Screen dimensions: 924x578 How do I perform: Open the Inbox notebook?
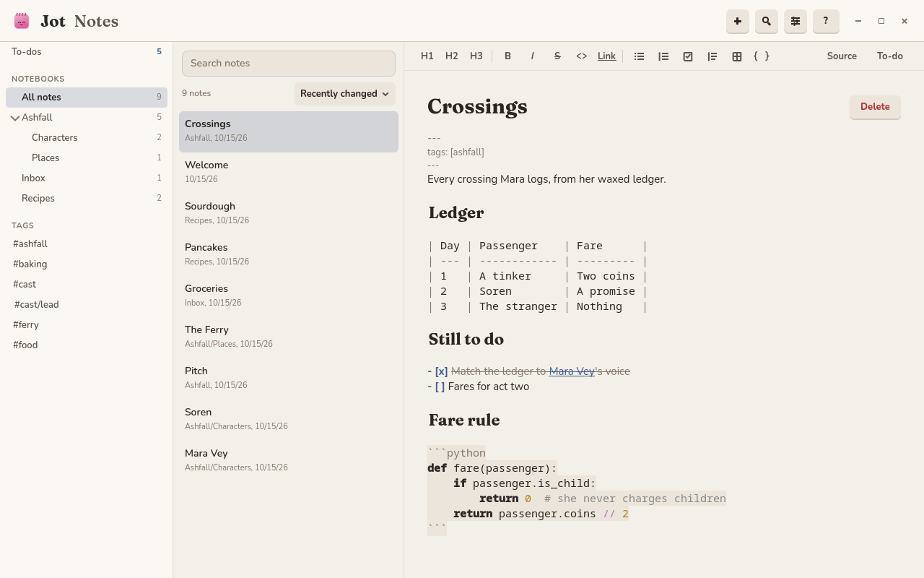pos(87,178)
